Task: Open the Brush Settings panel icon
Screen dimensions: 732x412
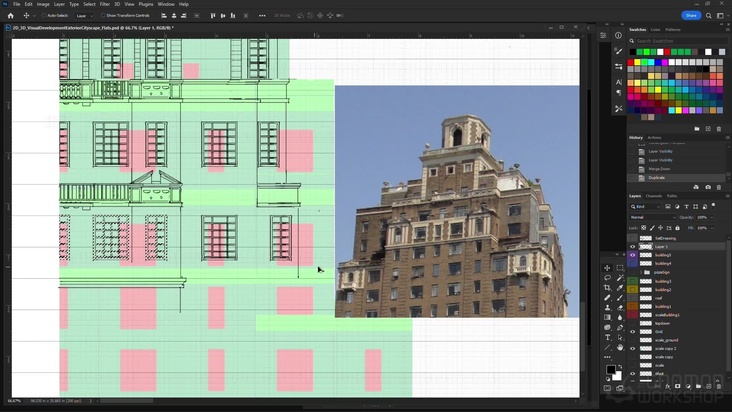Action: [x=619, y=51]
